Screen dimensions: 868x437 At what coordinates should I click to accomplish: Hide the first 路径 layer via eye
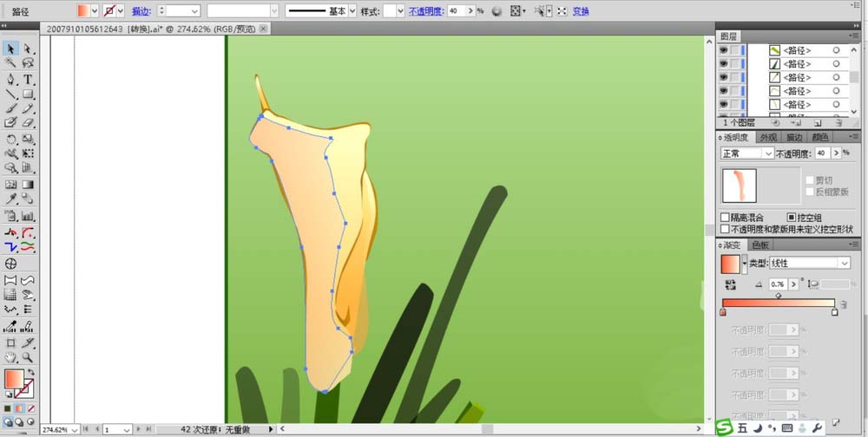(724, 50)
